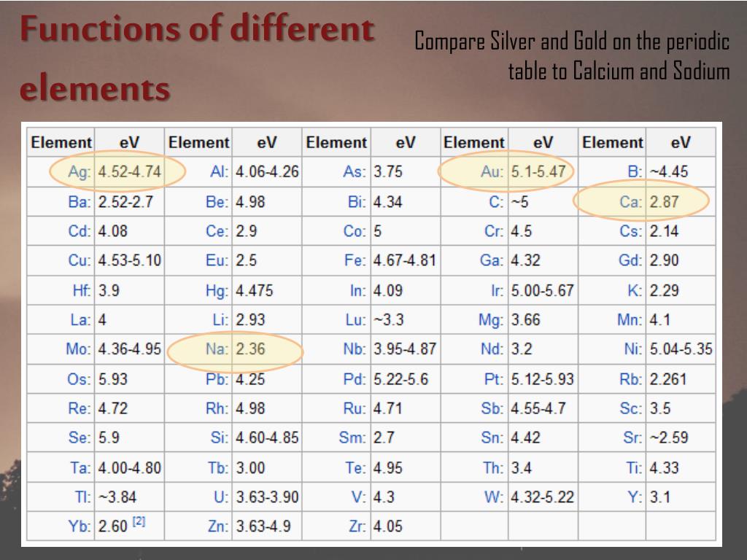Select the value 3.63-4.9 for Zn
Viewport: 747px width, 560px height.
coord(263,526)
